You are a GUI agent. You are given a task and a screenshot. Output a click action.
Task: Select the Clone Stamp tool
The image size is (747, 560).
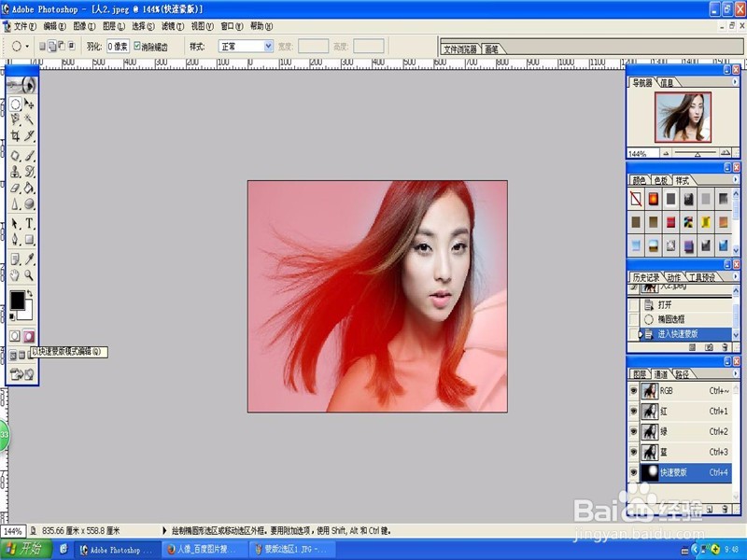click(x=15, y=172)
